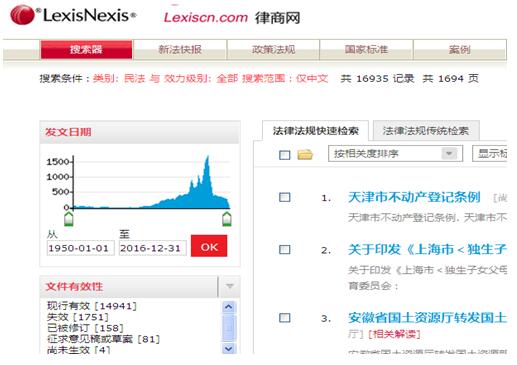Screen dimensions: 517x365
Task: Open the 天津市不动产登记条例 result link
Action: pyautogui.click(x=414, y=197)
